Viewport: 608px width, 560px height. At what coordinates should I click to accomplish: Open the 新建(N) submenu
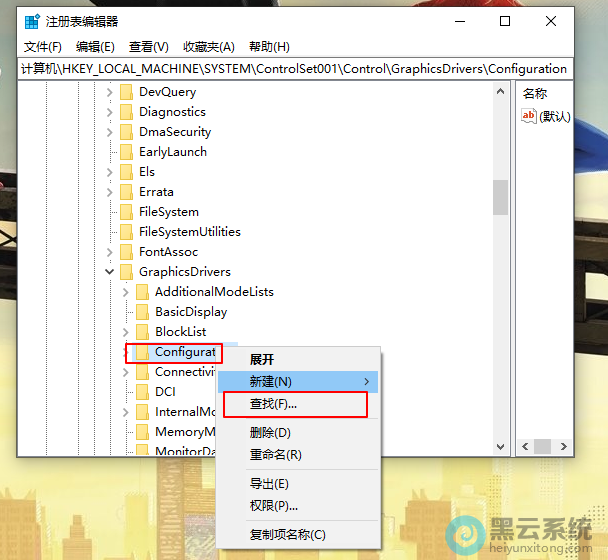pos(299,382)
